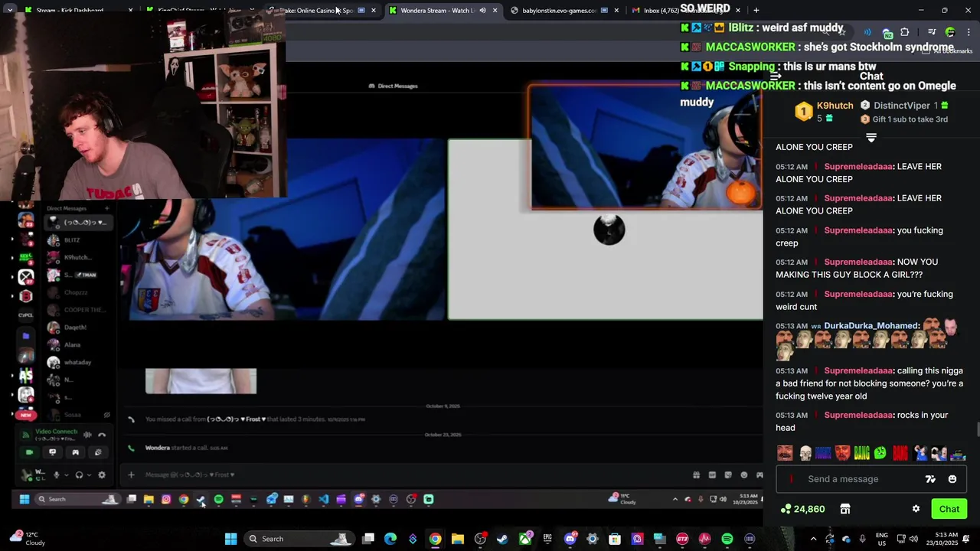
Task: Click Windows taskbar Search box
Action: pyautogui.click(x=299, y=539)
